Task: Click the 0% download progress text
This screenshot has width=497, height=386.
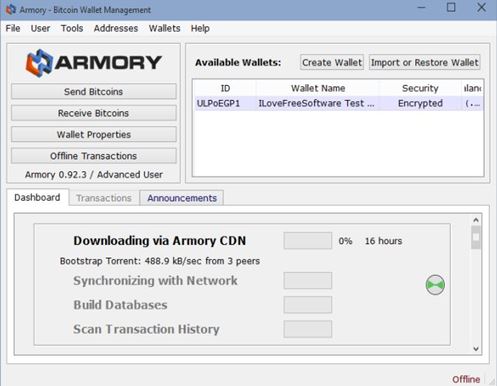Action: (345, 241)
